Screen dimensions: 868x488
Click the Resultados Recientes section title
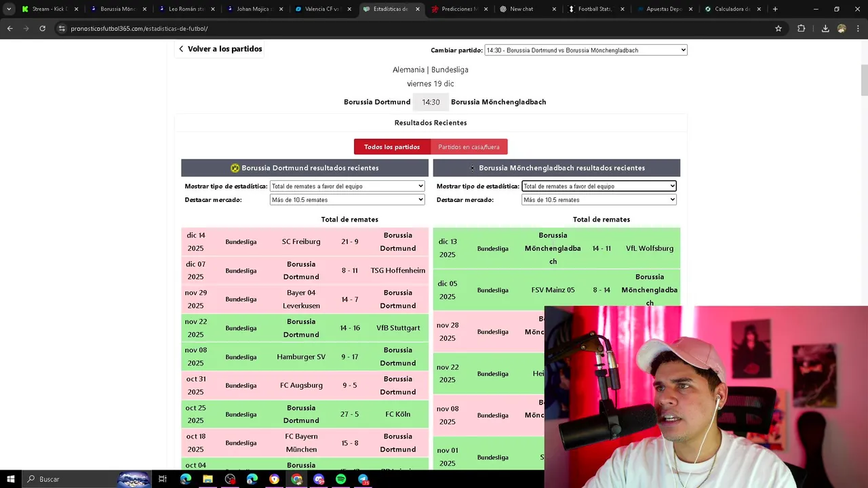click(431, 123)
